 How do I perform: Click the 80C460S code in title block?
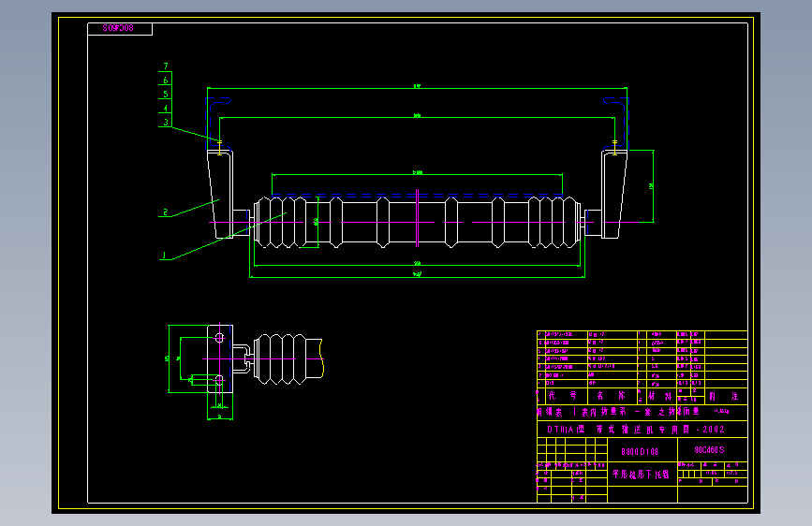tap(709, 450)
